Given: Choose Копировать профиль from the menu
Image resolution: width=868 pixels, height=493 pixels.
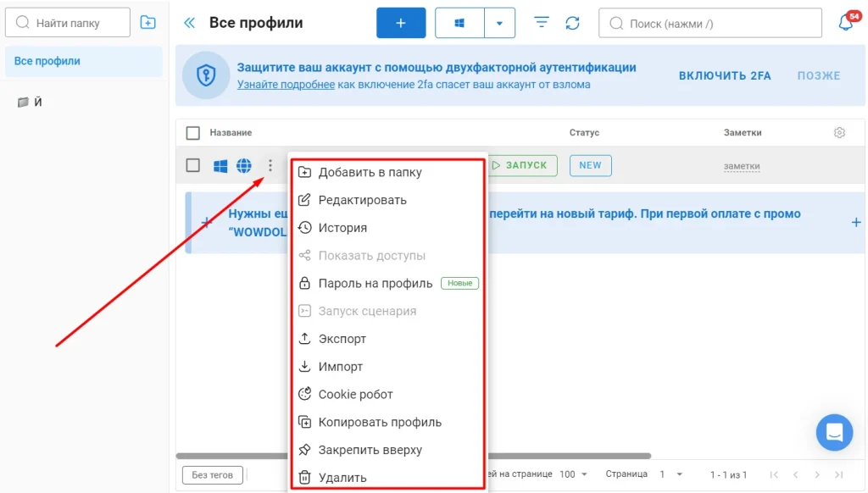Looking at the screenshot, I should point(387,422).
